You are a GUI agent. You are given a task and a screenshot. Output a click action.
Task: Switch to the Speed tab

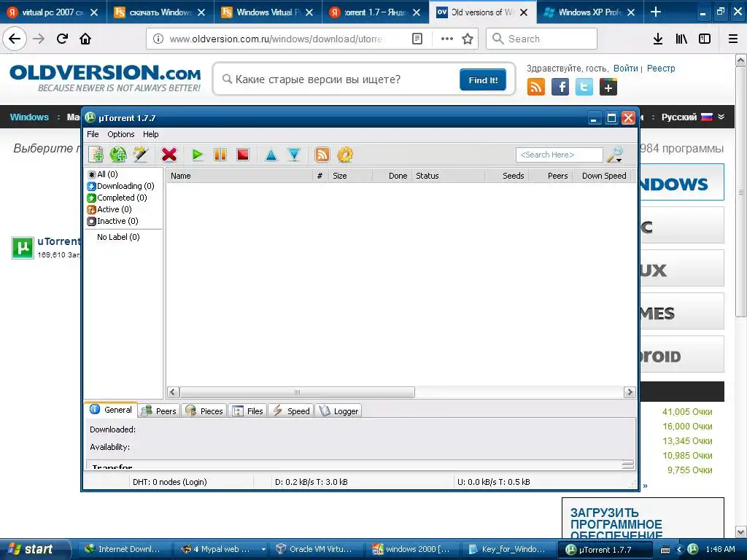pyautogui.click(x=291, y=411)
